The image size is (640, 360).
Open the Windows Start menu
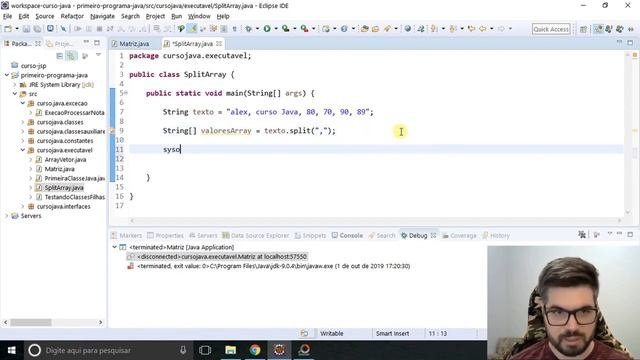pyautogui.click(x=11, y=350)
